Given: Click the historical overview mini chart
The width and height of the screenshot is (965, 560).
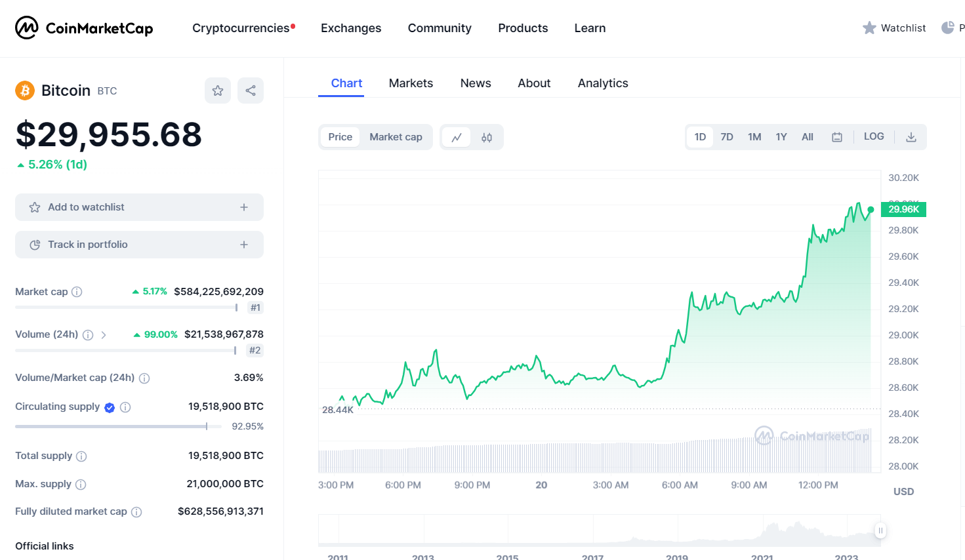Looking at the screenshot, I should tap(600, 530).
